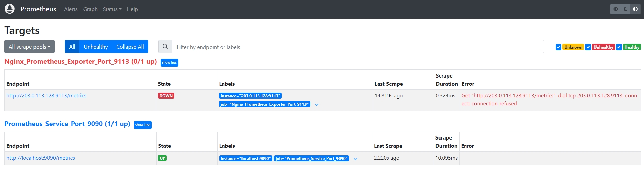644x185 pixels.
Task: Click the Prometheus flame logo
Action: 10,9
